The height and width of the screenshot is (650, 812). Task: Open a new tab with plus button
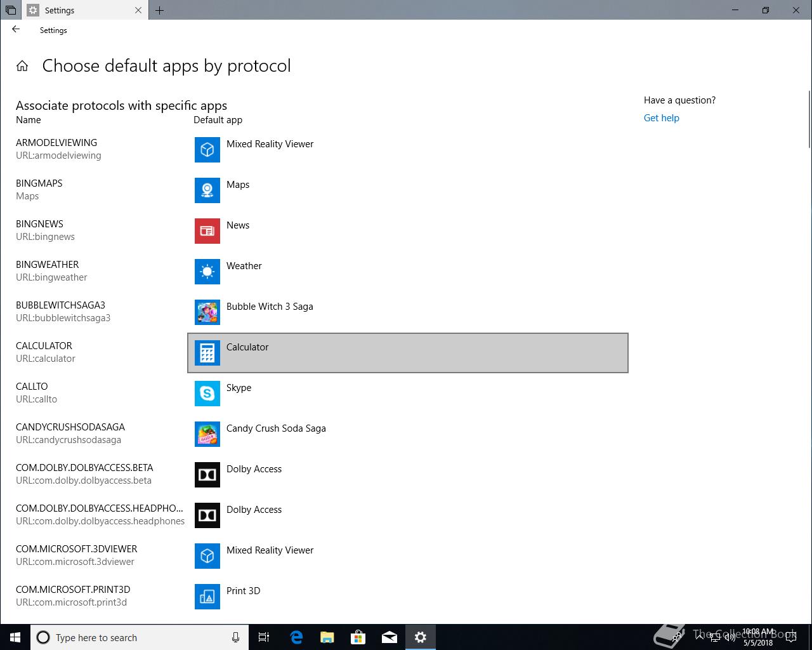pyautogui.click(x=159, y=10)
